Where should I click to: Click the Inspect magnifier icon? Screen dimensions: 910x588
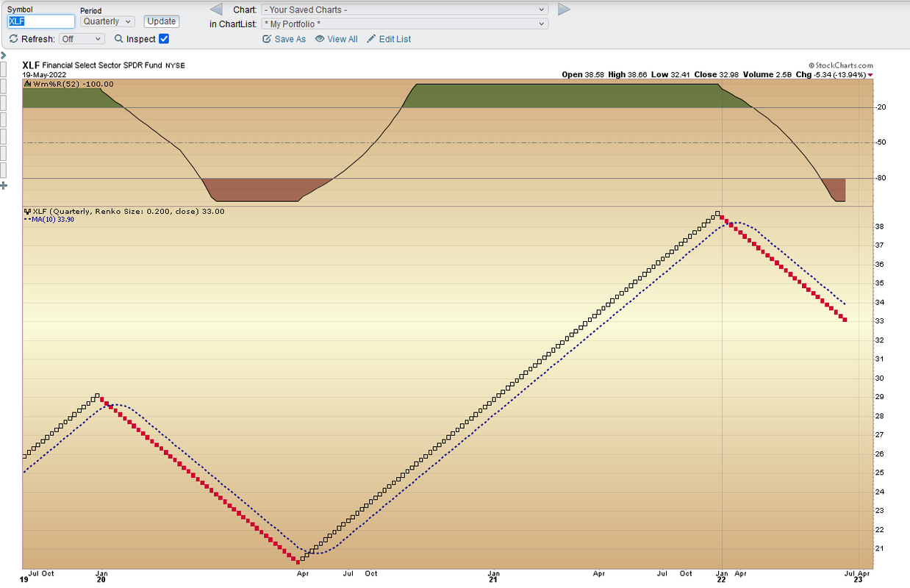118,39
